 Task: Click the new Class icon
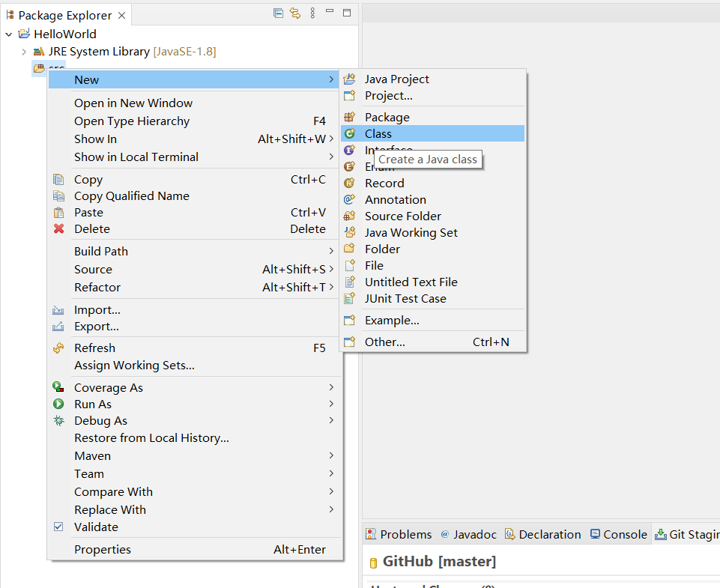[x=350, y=133]
